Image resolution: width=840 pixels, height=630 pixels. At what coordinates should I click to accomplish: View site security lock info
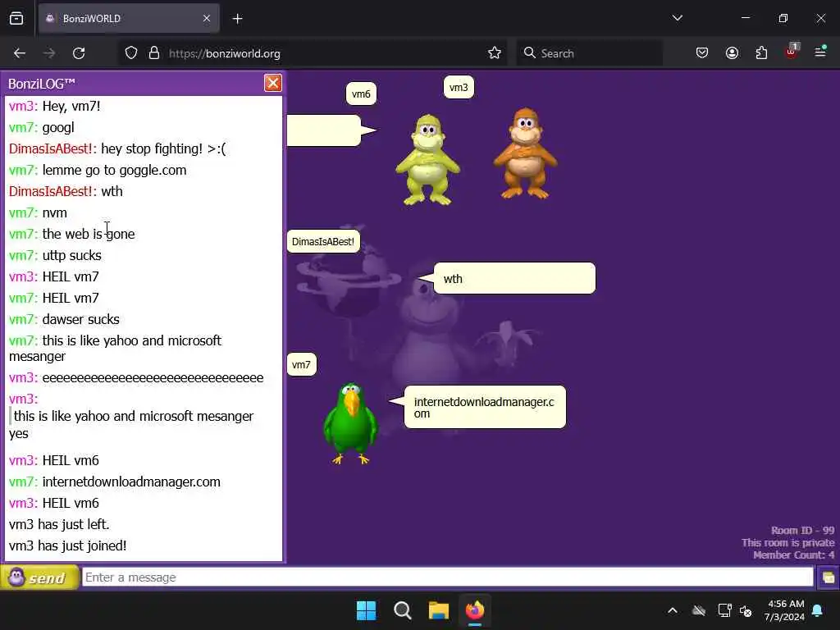[154, 53]
